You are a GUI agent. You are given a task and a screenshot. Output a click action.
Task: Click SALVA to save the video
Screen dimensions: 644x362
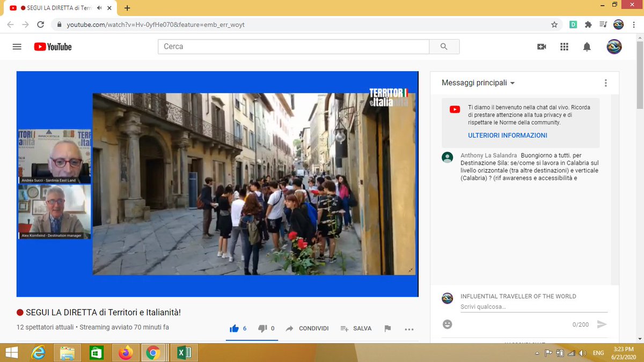click(x=356, y=328)
